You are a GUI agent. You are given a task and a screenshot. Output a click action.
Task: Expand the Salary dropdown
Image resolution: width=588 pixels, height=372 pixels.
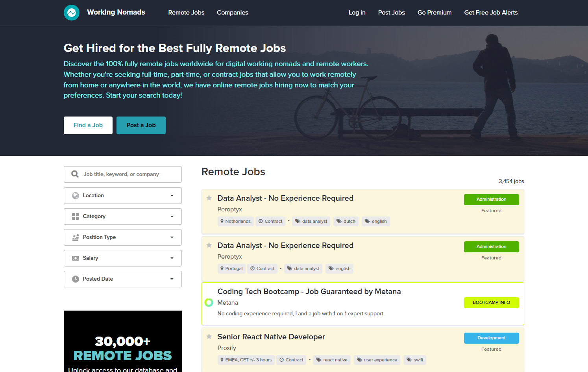coord(123,258)
